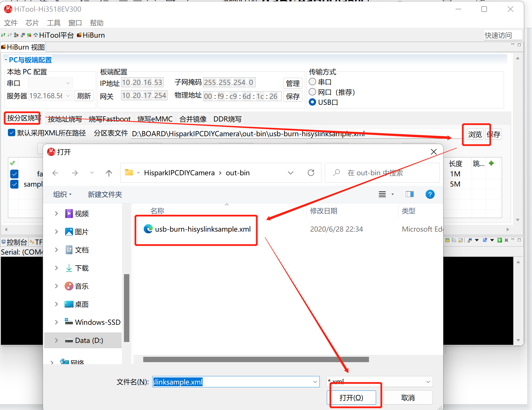
Task: Open the 组织 dropdown menu
Action: tap(62, 195)
